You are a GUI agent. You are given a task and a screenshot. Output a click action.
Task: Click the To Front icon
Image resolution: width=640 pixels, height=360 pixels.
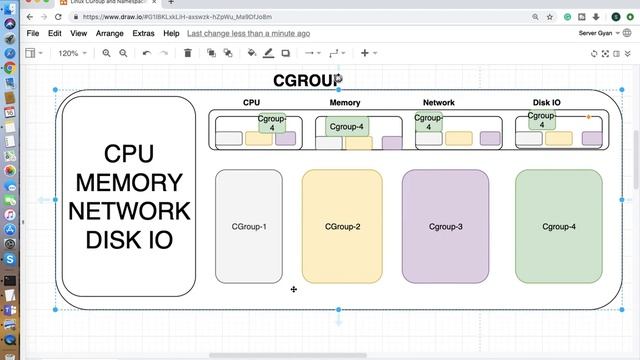coord(211,53)
